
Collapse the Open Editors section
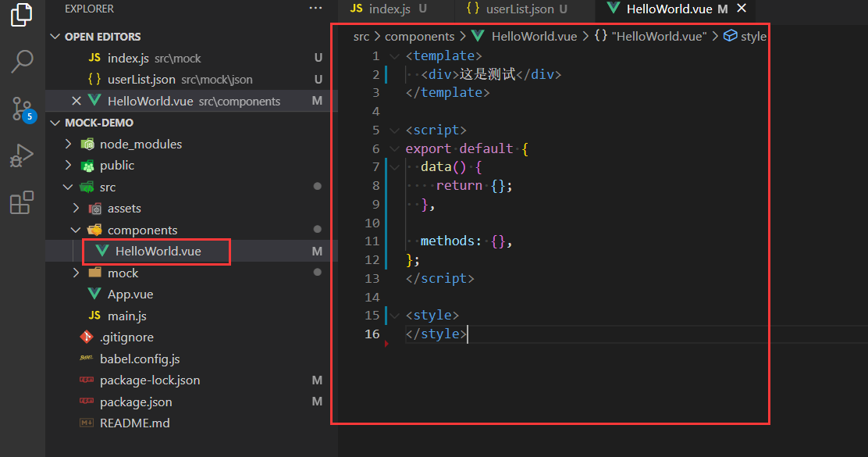(55, 37)
